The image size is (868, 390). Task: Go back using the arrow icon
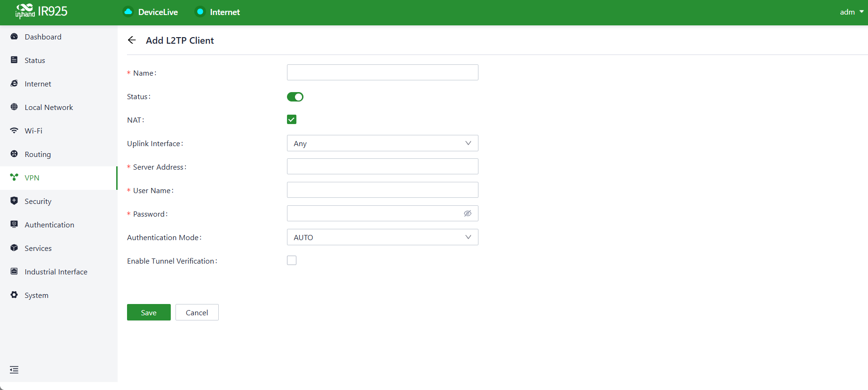(x=132, y=40)
